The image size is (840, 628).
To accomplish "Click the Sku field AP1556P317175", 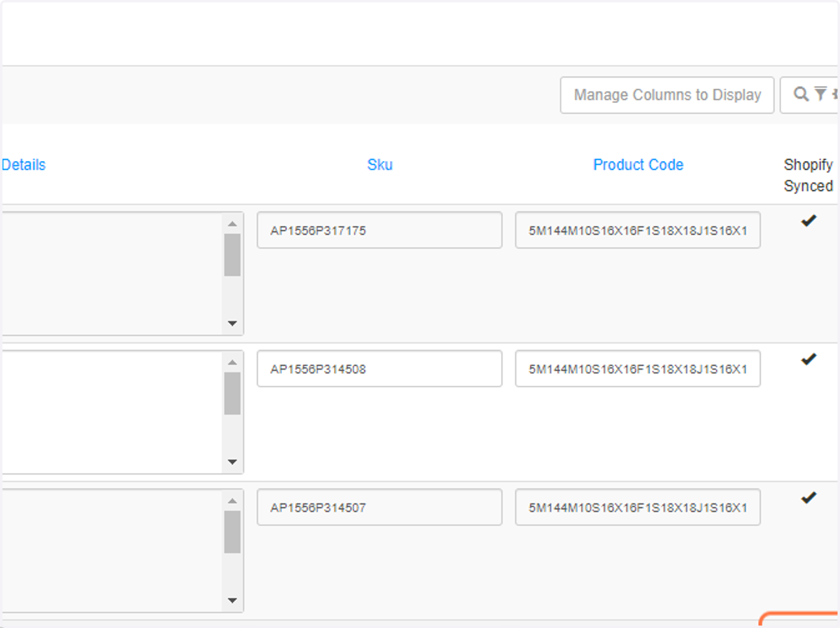I will (x=379, y=230).
